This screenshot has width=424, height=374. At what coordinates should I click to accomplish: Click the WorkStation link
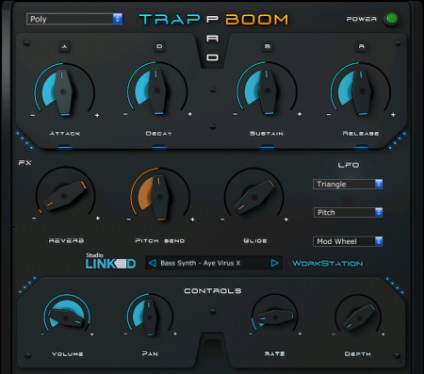[327, 263]
